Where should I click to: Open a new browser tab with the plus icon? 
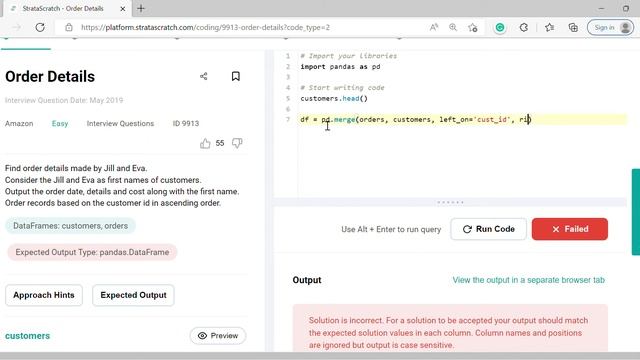(141, 9)
